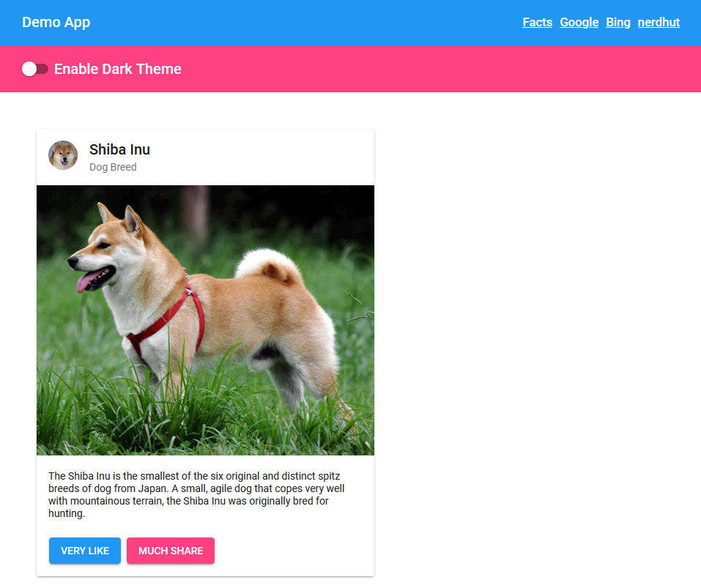Click the Dog Breed subtitle
This screenshot has width=701, height=588.
pos(113,167)
